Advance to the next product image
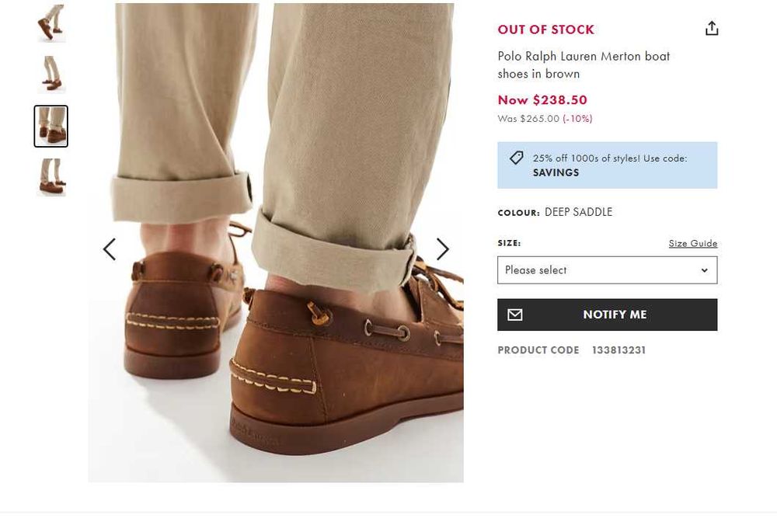Image resolution: width=777 pixels, height=532 pixels. point(442,249)
